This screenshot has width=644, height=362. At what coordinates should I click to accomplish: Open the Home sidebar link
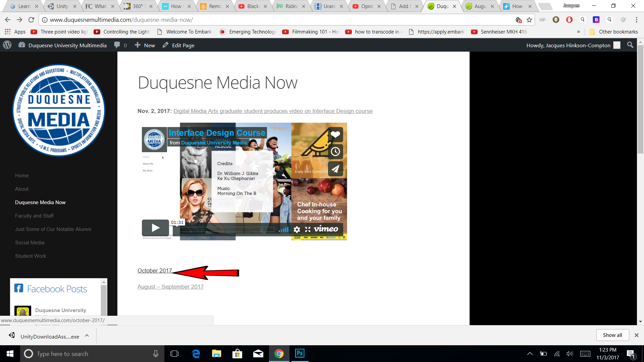[x=22, y=176]
